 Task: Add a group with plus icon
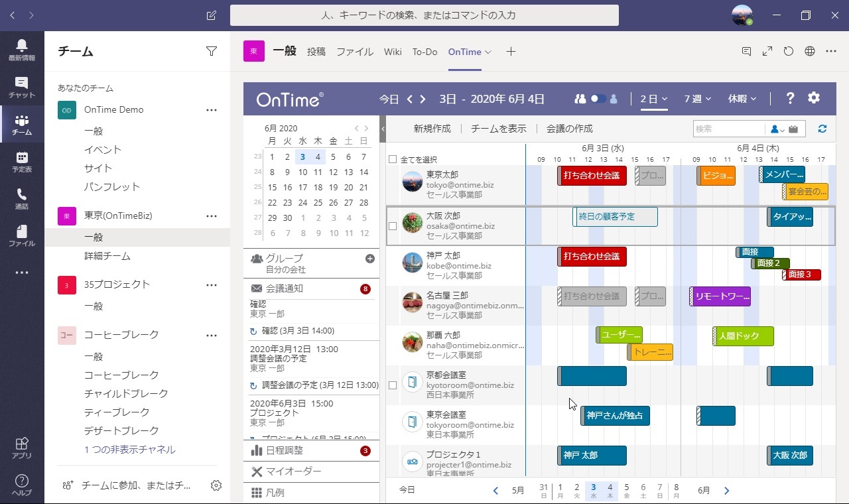pos(370,259)
